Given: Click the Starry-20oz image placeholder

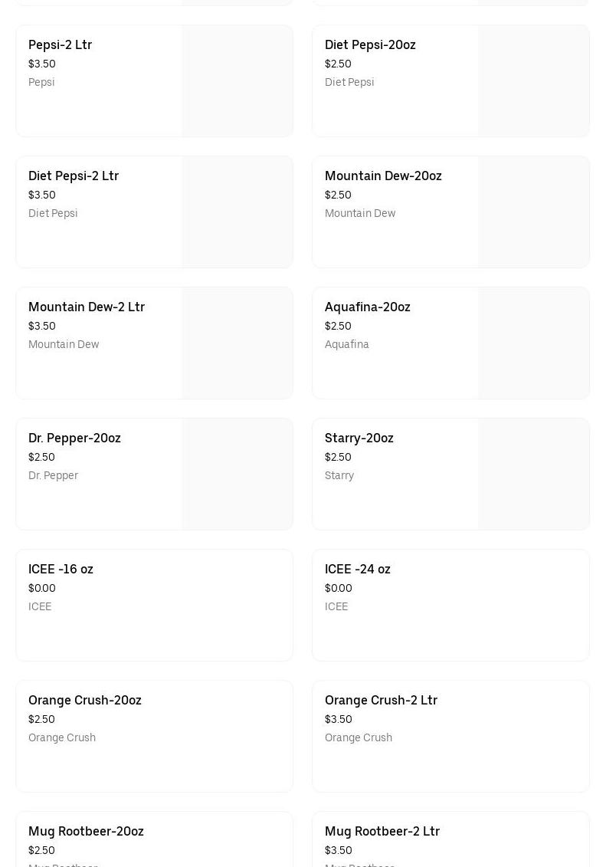Looking at the screenshot, I should (x=534, y=475).
